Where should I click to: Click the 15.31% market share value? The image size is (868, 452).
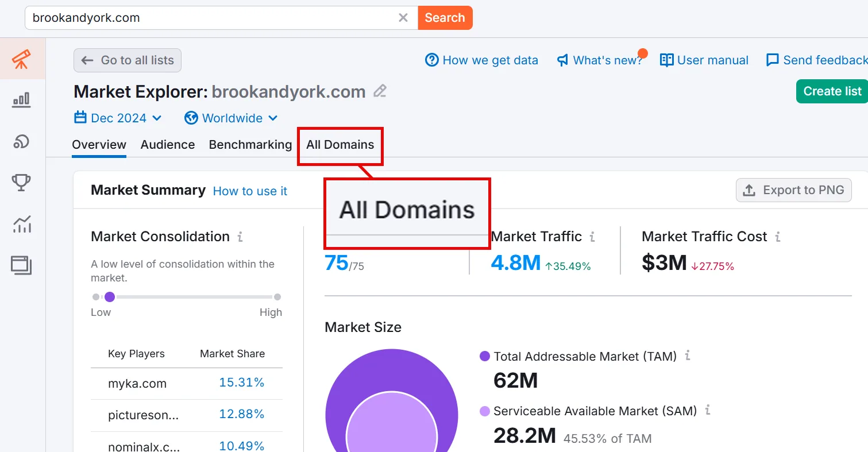[x=242, y=383]
